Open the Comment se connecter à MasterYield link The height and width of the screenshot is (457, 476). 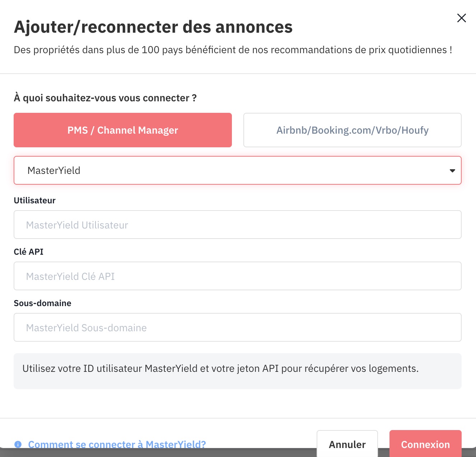(117, 444)
